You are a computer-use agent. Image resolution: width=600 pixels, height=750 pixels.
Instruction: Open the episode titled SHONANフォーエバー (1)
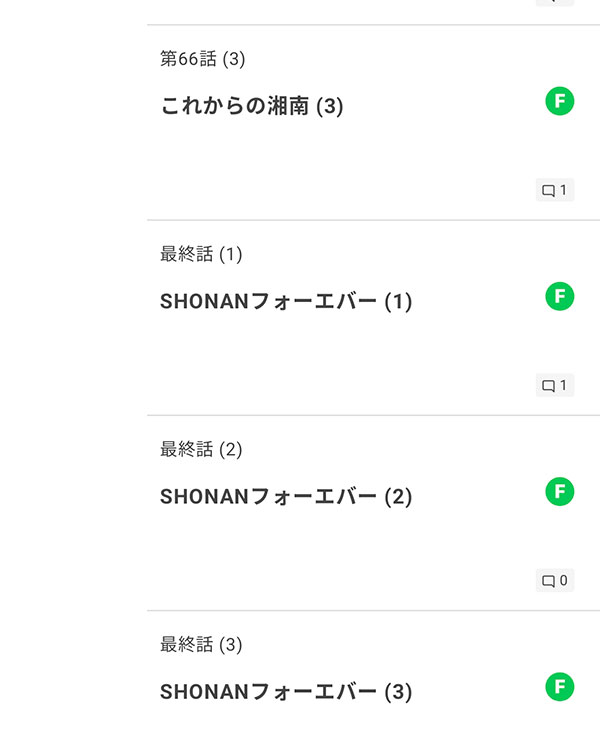(285, 301)
